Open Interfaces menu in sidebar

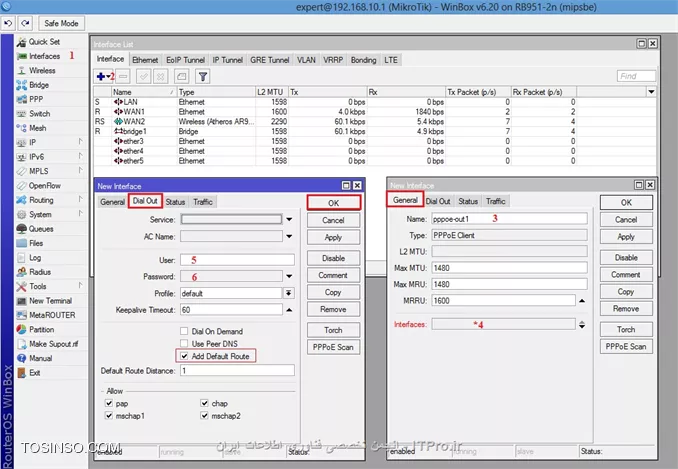(x=38, y=56)
